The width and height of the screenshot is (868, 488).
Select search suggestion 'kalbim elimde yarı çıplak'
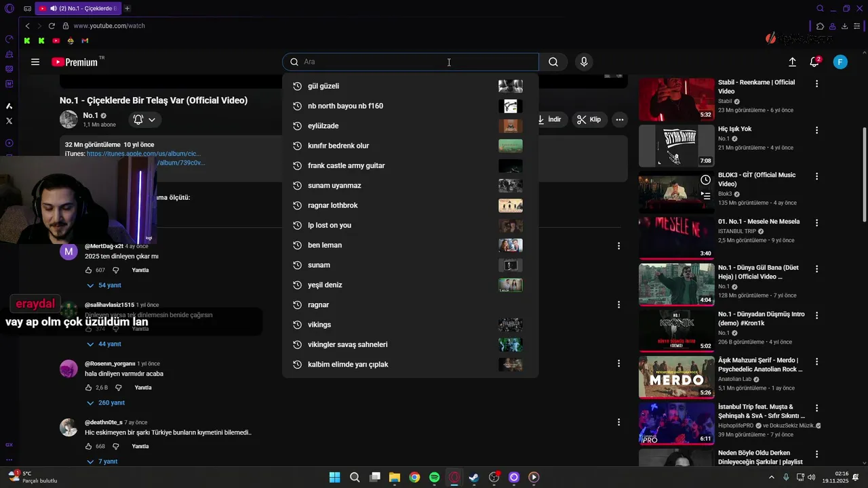(x=410, y=365)
